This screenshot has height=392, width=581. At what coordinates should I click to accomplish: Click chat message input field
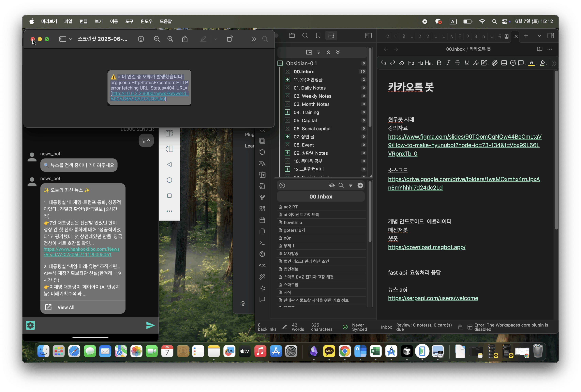click(x=90, y=325)
